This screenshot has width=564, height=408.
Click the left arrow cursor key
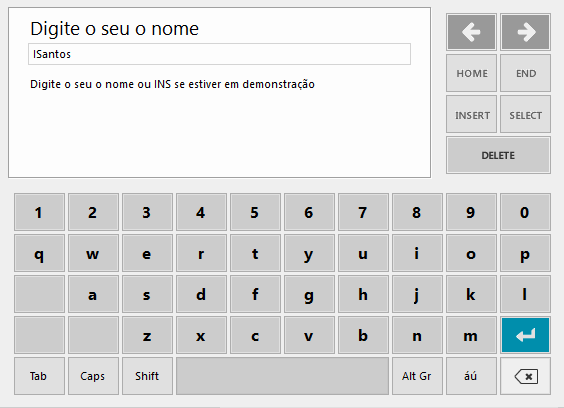pyautogui.click(x=471, y=32)
